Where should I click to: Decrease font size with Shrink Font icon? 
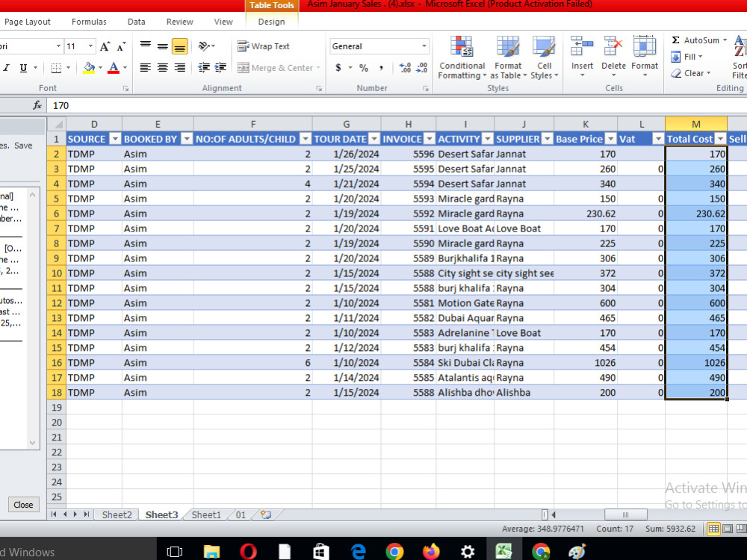tap(122, 46)
